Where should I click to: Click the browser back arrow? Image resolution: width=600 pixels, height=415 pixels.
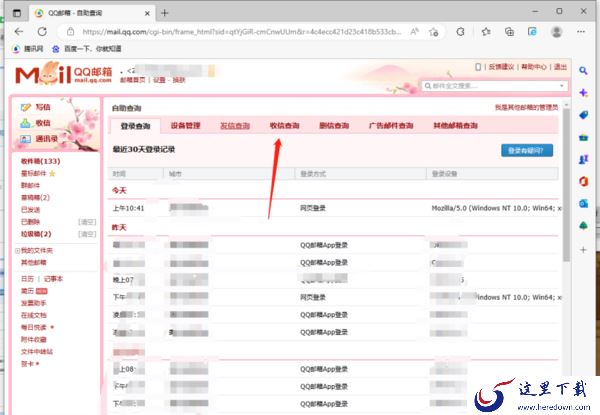pyautogui.click(x=19, y=32)
